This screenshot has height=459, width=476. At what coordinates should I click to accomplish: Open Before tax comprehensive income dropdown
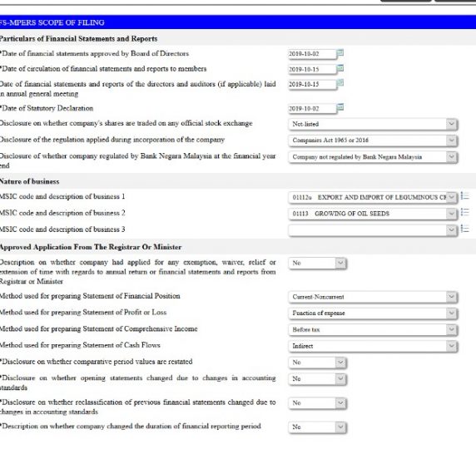coord(373,329)
